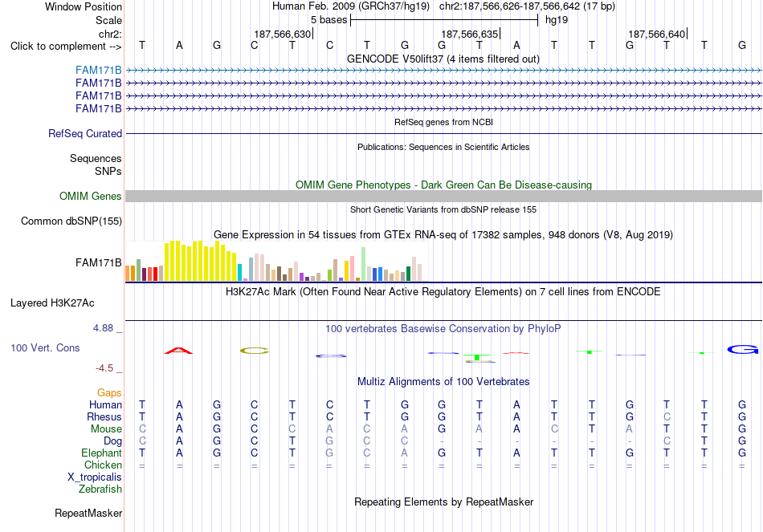
Task: Click the '4.88' conservation upper limit label
Action: pyautogui.click(x=103, y=328)
